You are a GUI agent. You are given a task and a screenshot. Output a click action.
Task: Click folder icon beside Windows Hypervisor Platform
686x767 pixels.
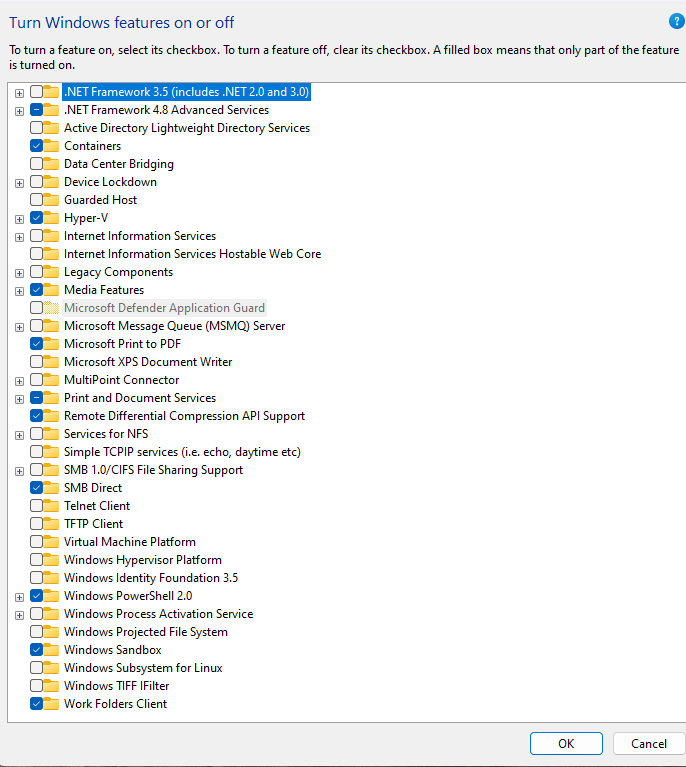pos(51,560)
